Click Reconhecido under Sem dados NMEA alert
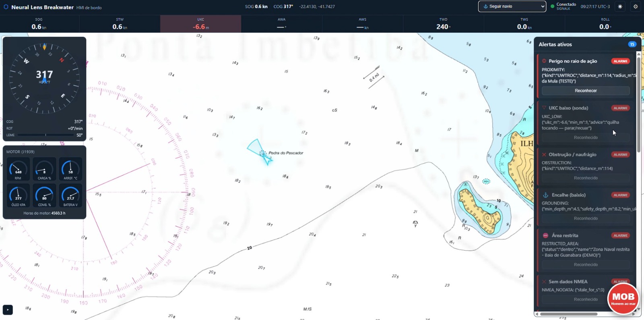Image resolution: width=644 pixels, height=320 pixels. (x=586, y=299)
